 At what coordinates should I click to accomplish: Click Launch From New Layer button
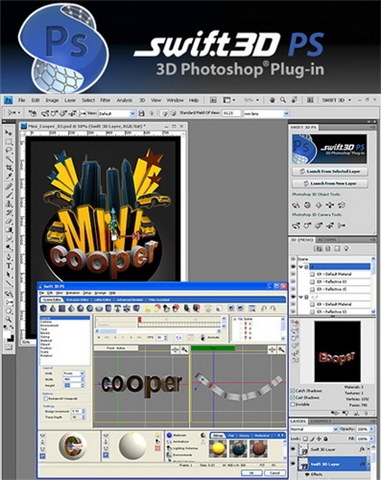[x=330, y=183]
